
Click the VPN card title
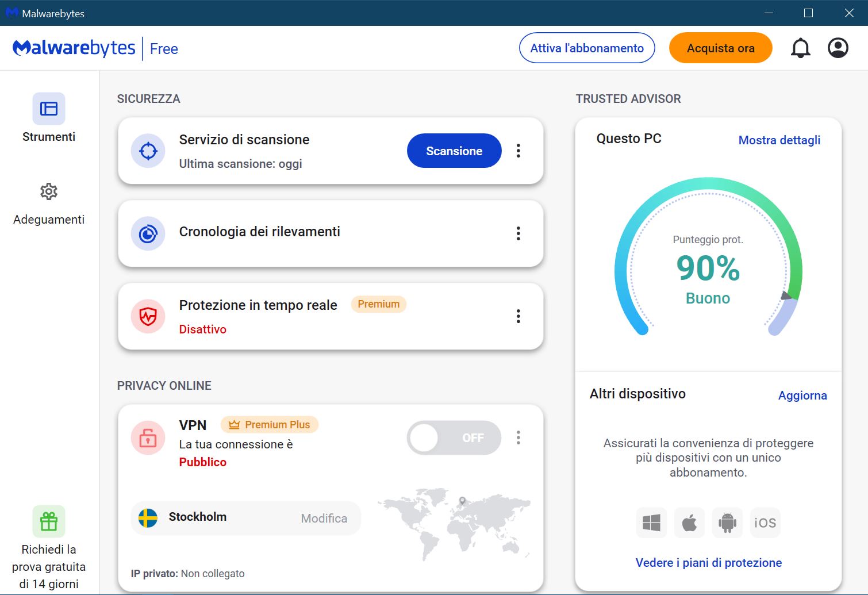193,425
